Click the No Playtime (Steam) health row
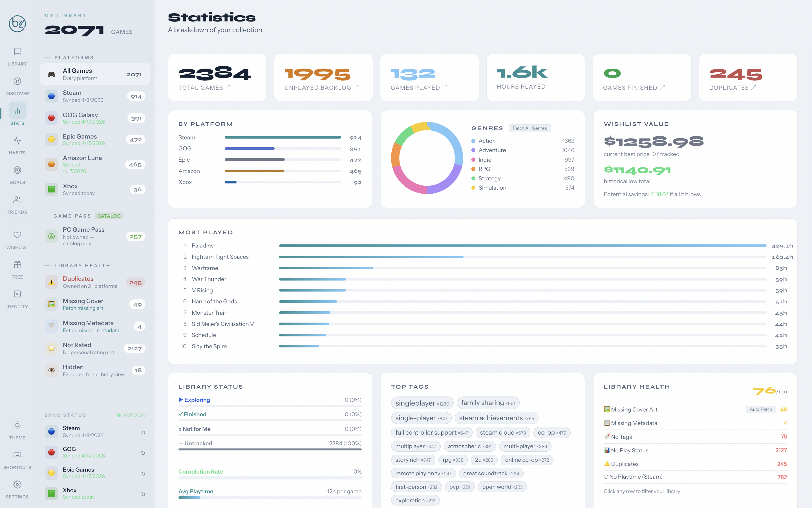This screenshot has width=812, height=508. pyautogui.click(x=695, y=477)
